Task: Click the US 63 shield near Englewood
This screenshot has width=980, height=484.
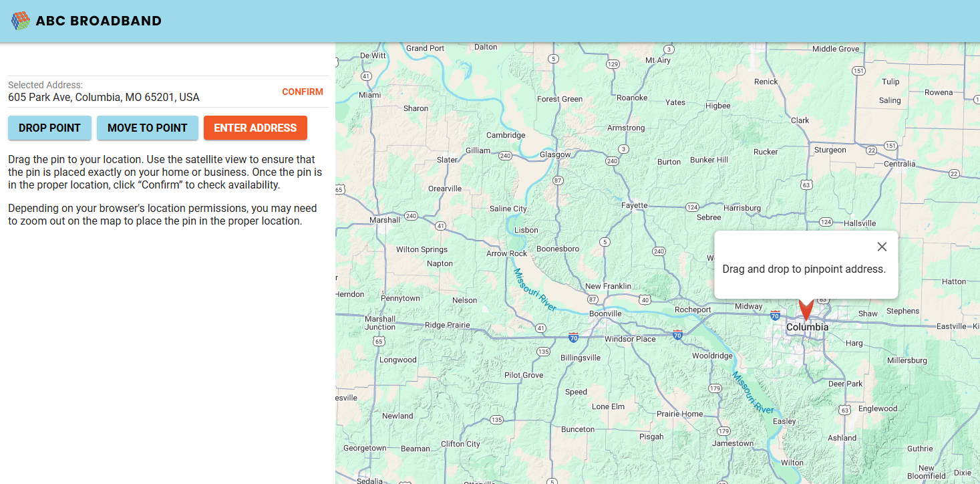Action: (845, 409)
